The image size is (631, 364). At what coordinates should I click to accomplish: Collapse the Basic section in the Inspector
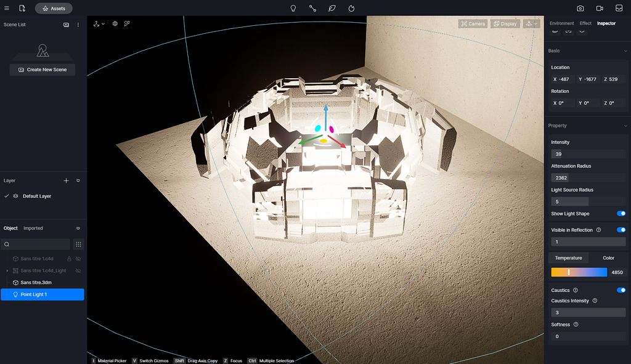point(624,51)
